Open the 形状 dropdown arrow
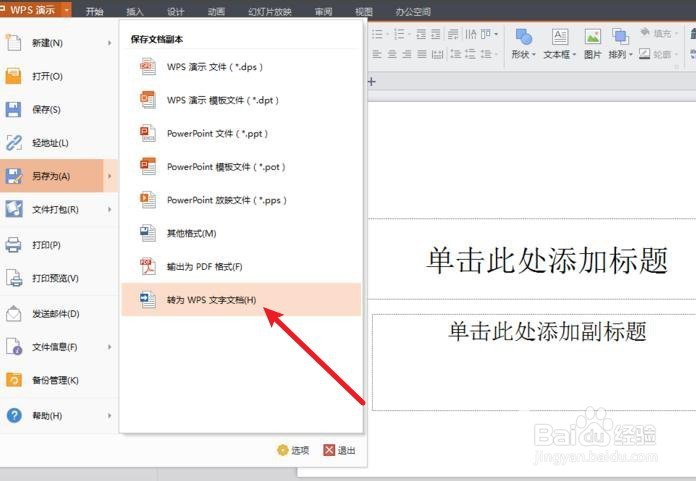696x481 pixels. point(534,55)
